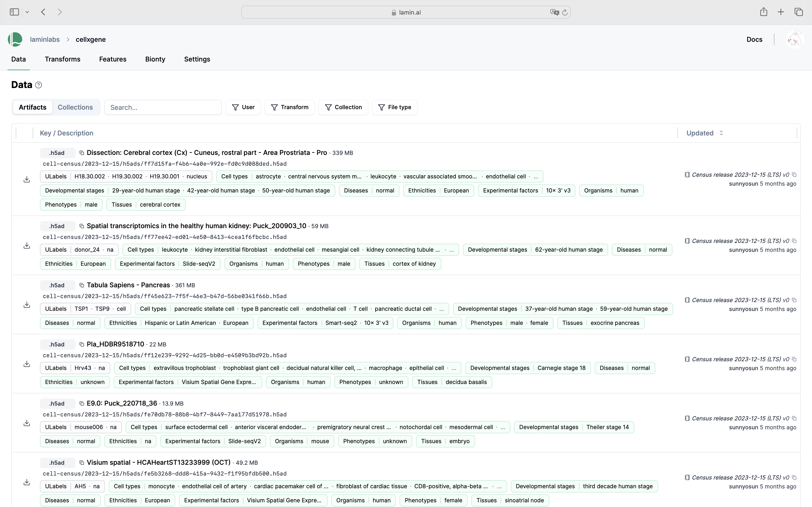
Task: Sort by the Updated column
Action: (704, 133)
